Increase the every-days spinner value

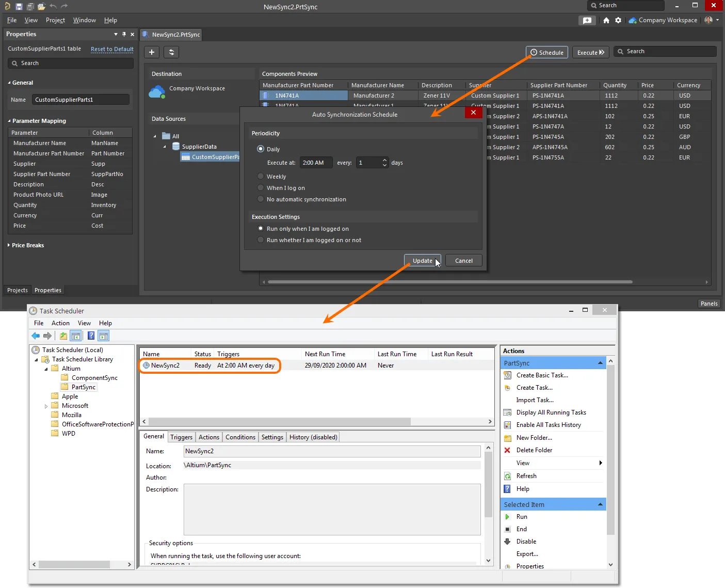pyautogui.click(x=384, y=160)
